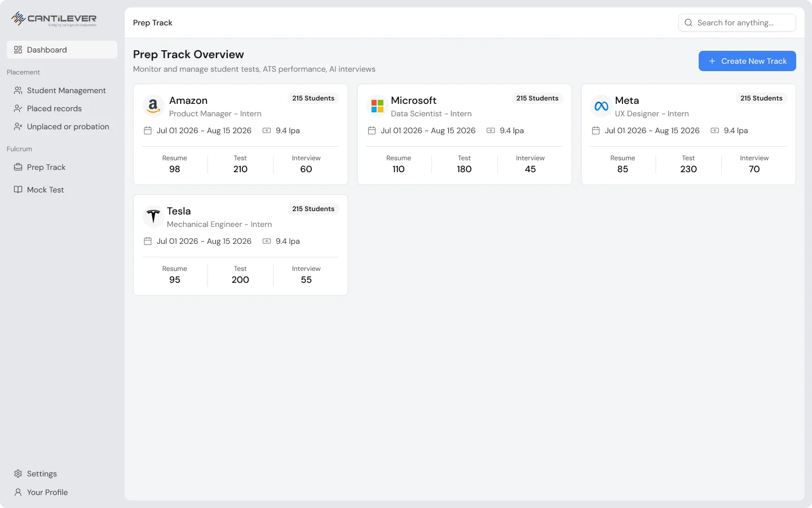Click the calendar icon on Meta card
The width and height of the screenshot is (812, 508).
(595, 130)
